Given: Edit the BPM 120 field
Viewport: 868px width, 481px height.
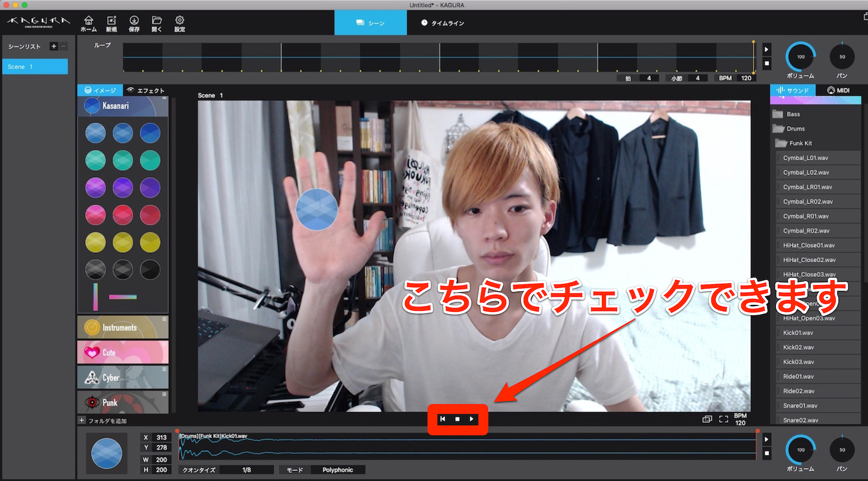Looking at the screenshot, I should point(746,78).
